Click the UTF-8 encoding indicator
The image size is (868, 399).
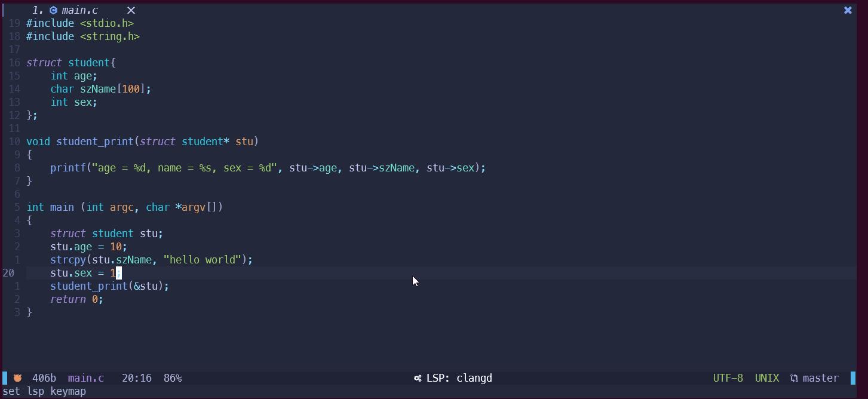pos(728,378)
